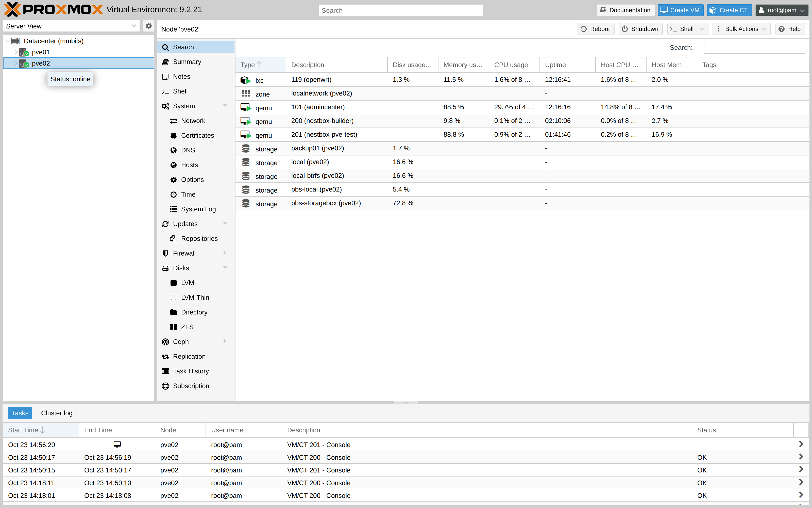Click the console monitor icon in task row
Screen dimensions: 812x508
pyautogui.click(x=117, y=444)
